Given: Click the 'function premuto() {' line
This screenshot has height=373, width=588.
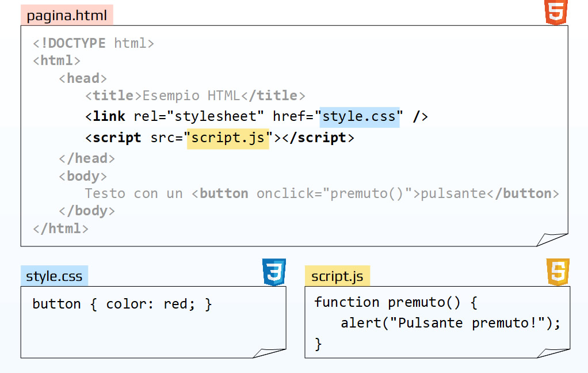Looking at the screenshot, I should 396,302.
